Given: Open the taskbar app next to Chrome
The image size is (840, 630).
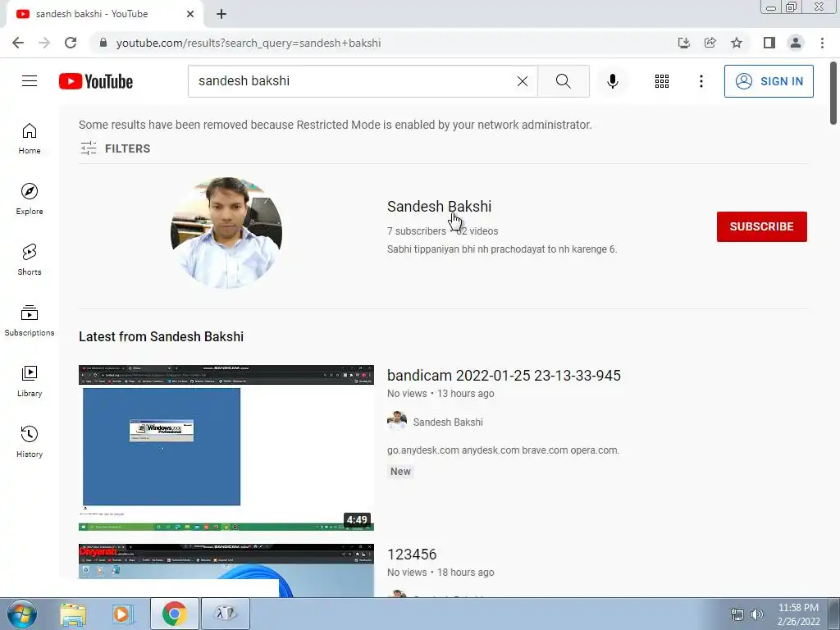Looking at the screenshot, I should coord(225,614).
